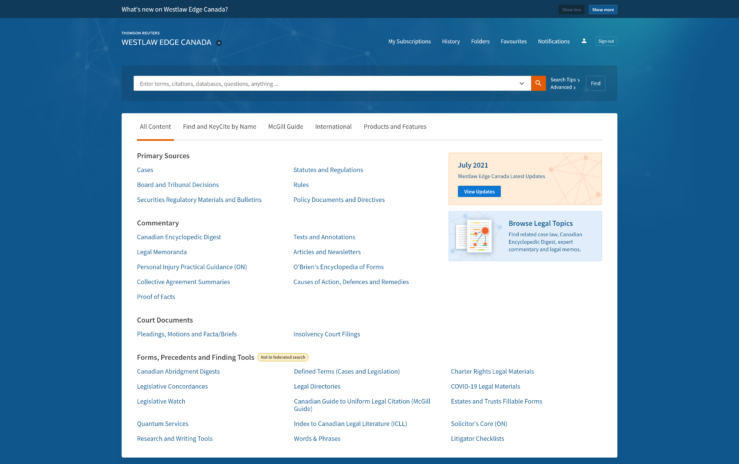Image resolution: width=739 pixels, height=464 pixels.
Task: Open History in the header
Action: pos(451,41)
